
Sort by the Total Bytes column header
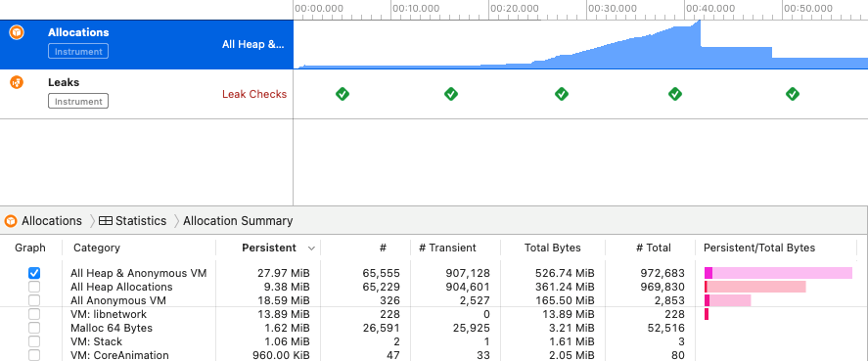553,248
